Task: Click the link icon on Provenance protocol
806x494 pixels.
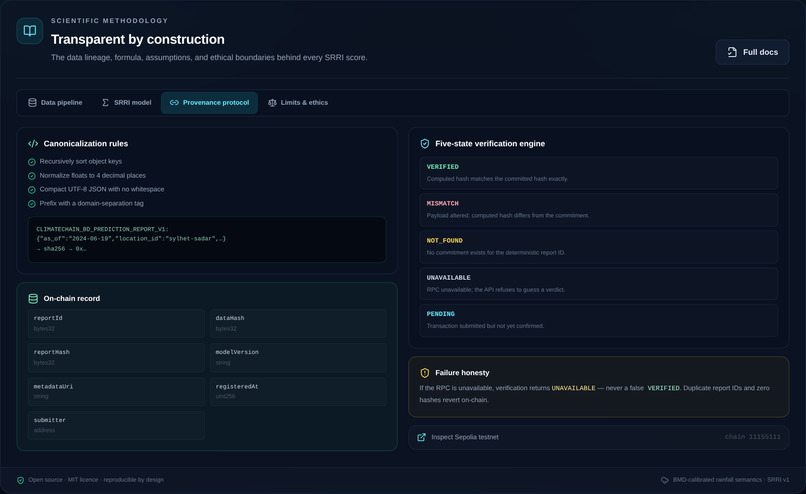Action: click(x=174, y=103)
